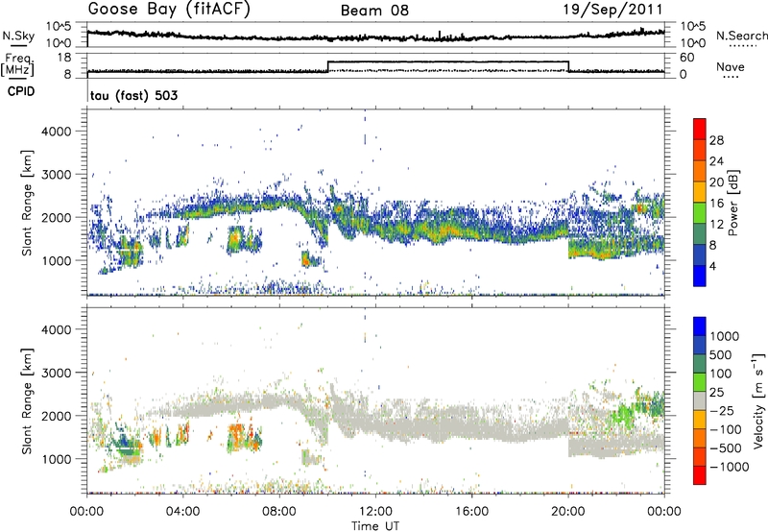Screen dimensions: 768x532
Task: Click the "4" power colorbar label
Action: click(713, 266)
